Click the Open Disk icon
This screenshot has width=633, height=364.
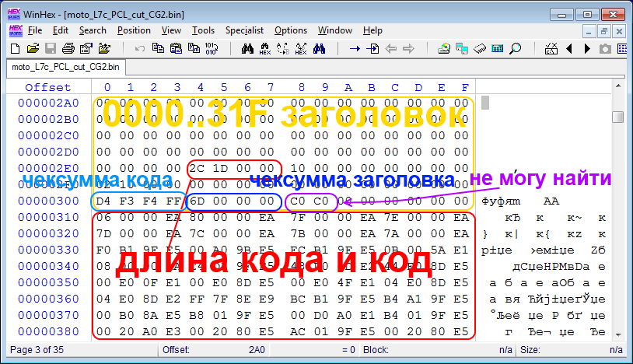coord(444,49)
